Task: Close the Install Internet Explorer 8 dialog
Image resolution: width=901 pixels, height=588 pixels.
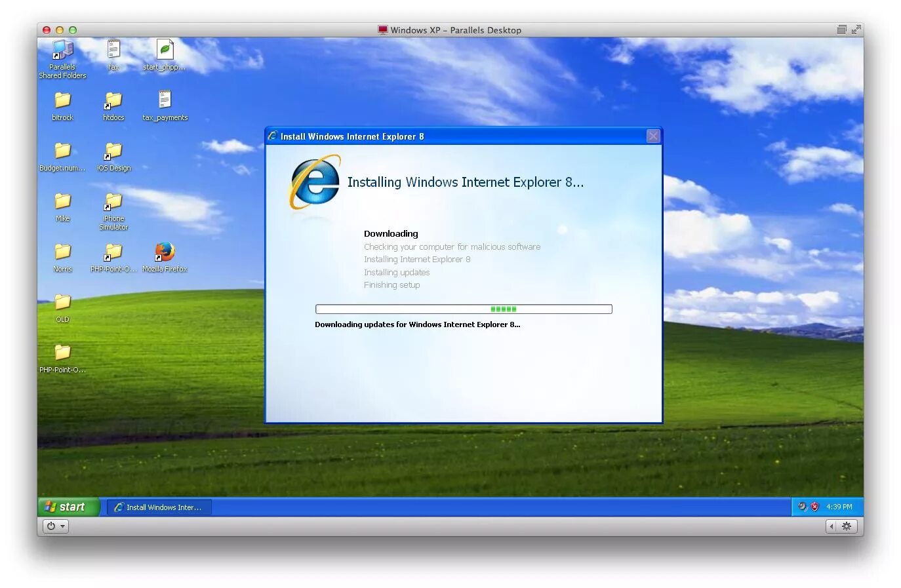Action: [653, 136]
